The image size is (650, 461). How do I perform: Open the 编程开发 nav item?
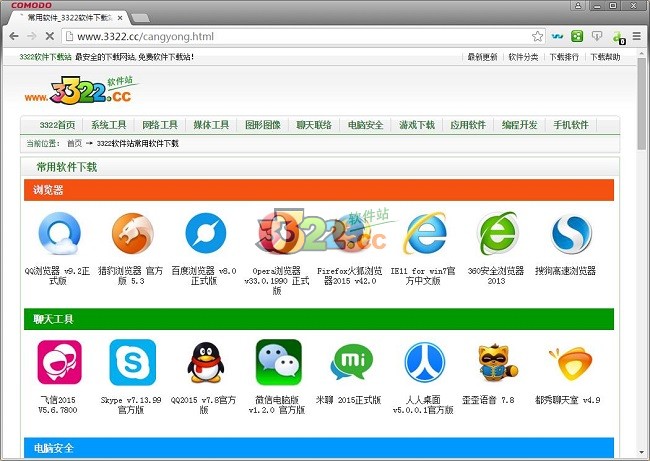(520, 125)
